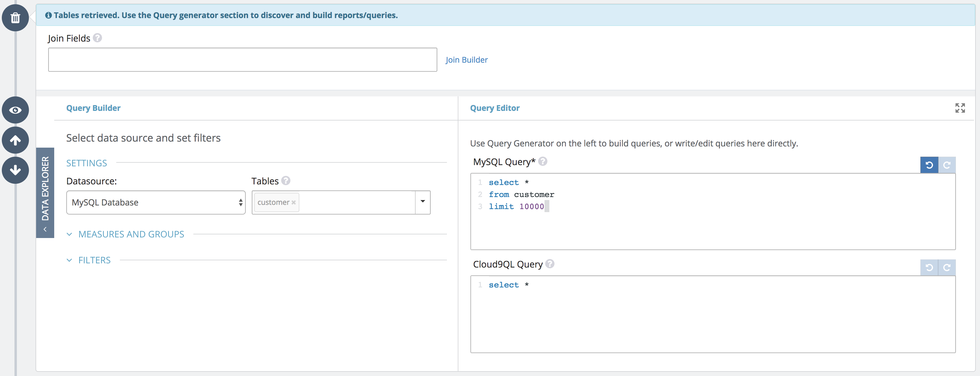980x376 pixels.
Task: Open the Tables dropdown arrow
Action: coord(422,202)
